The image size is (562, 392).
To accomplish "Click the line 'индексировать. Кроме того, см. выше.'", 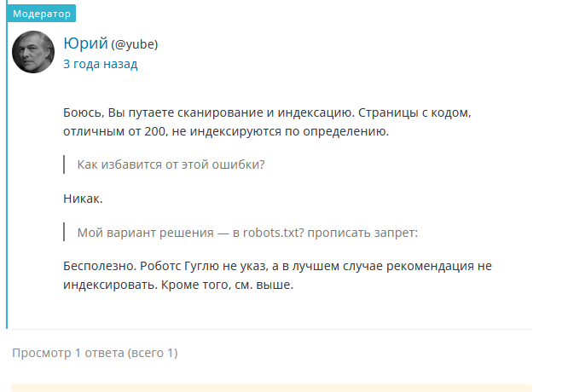I will click(x=177, y=285).
